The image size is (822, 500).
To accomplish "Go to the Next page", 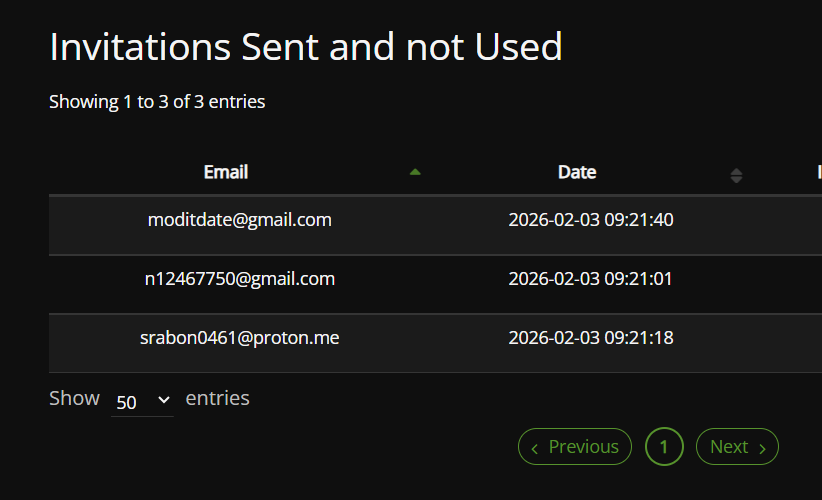I will pos(737,447).
